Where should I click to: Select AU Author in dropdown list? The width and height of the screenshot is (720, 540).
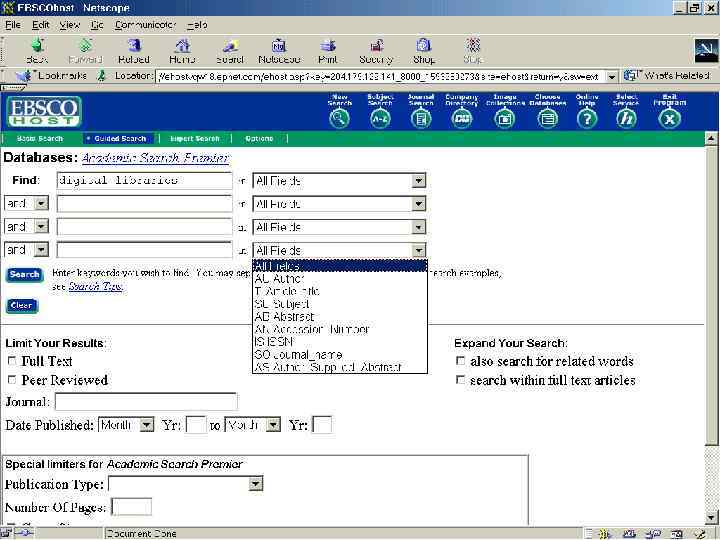click(x=339, y=278)
